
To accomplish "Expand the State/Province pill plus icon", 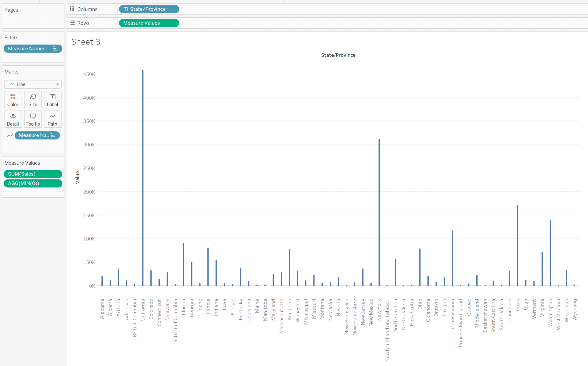I will tap(125, 9).
